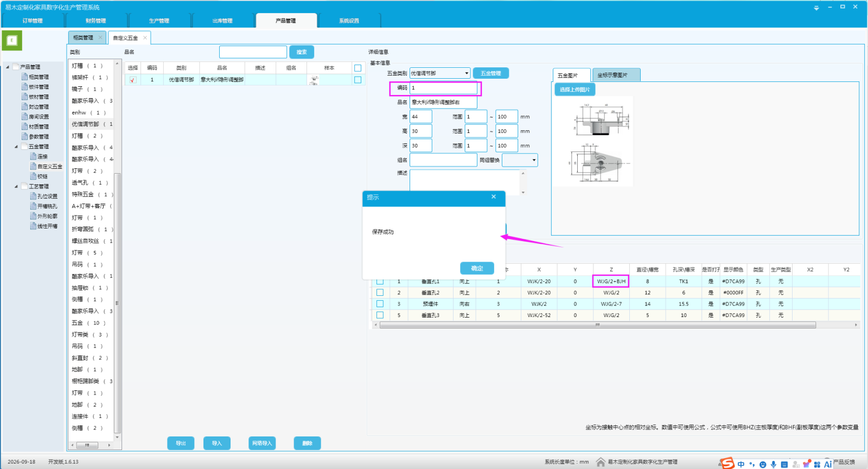Switch to the 财务管理 main tab
The height and width of the screenshot is (469, 868).
point(96,21)
